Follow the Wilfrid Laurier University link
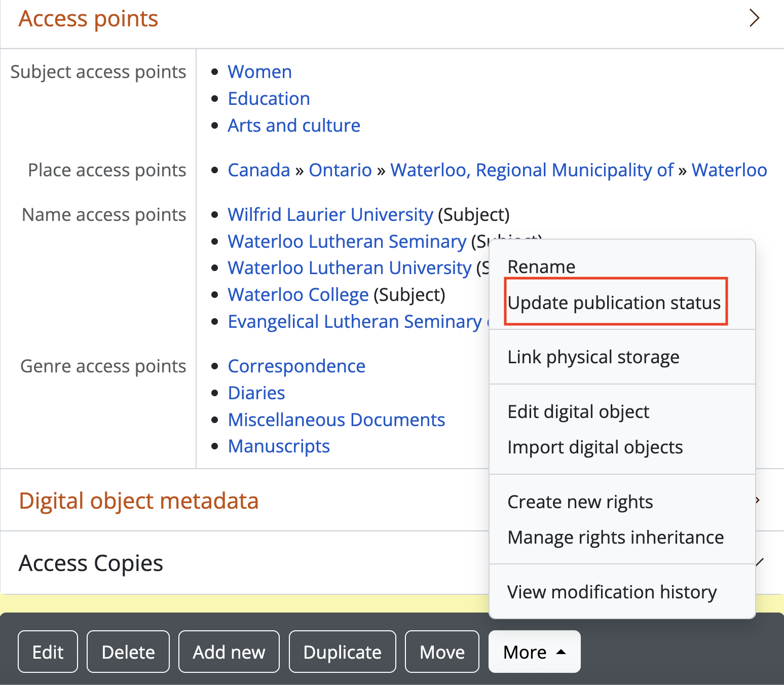Screen dimensions: 784x685 (x=330, y=214)
